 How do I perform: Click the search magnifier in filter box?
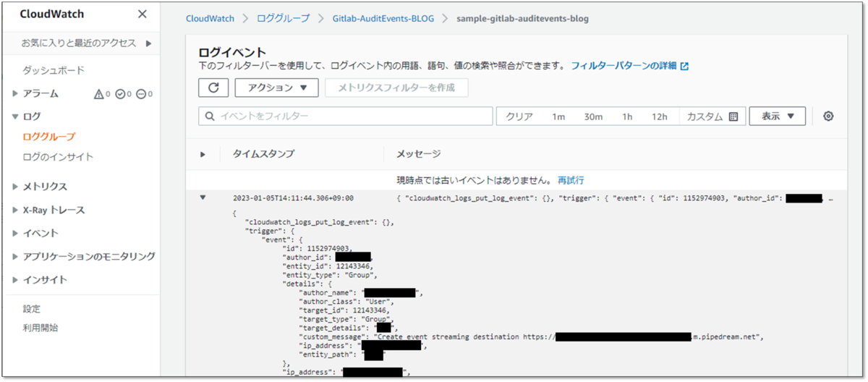210,116
